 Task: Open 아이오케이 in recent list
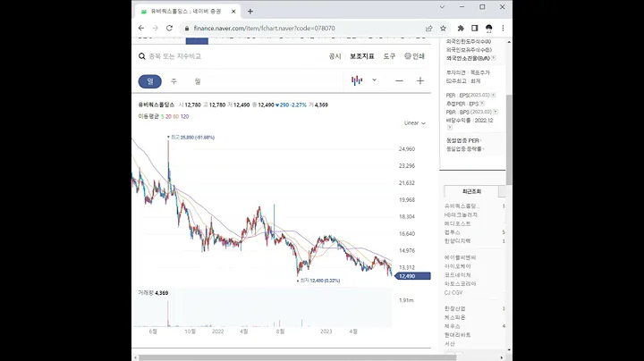point(458,266)
